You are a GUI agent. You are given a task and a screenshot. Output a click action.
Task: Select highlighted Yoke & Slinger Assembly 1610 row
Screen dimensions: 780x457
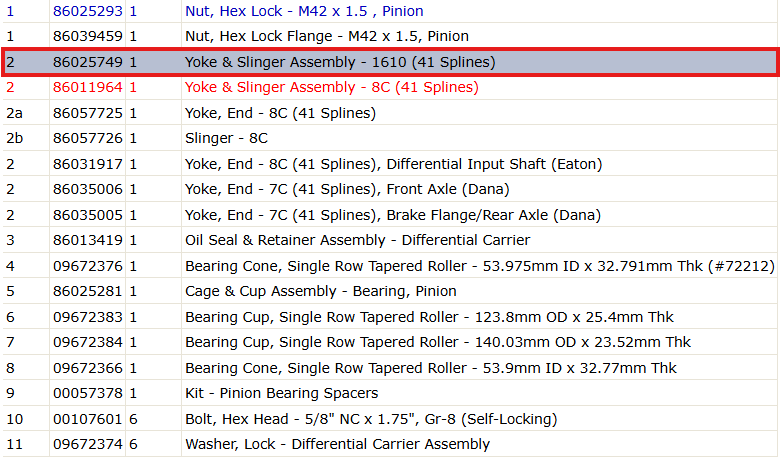click(x=390, y=62)
